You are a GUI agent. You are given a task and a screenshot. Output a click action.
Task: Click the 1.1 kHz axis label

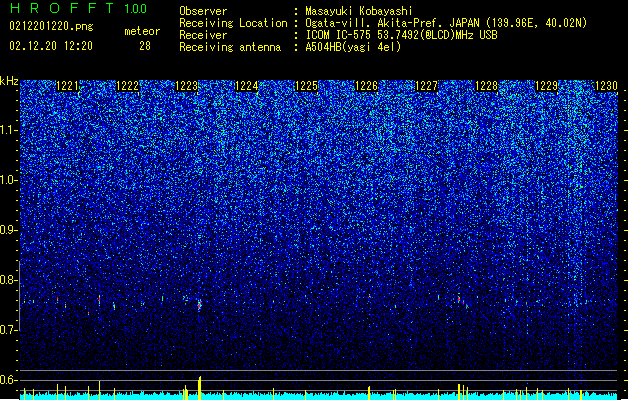tap(9, 130)
